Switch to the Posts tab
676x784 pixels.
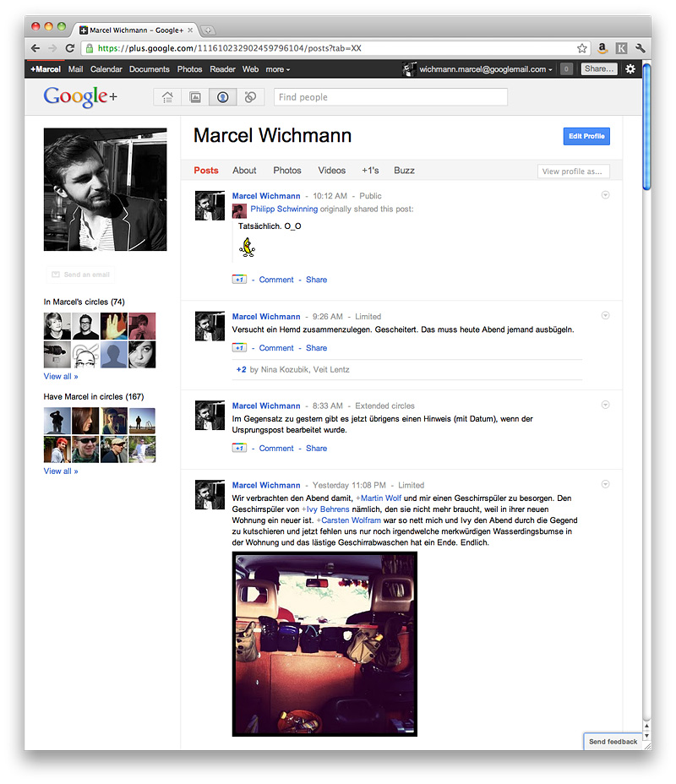coord(206,171)
